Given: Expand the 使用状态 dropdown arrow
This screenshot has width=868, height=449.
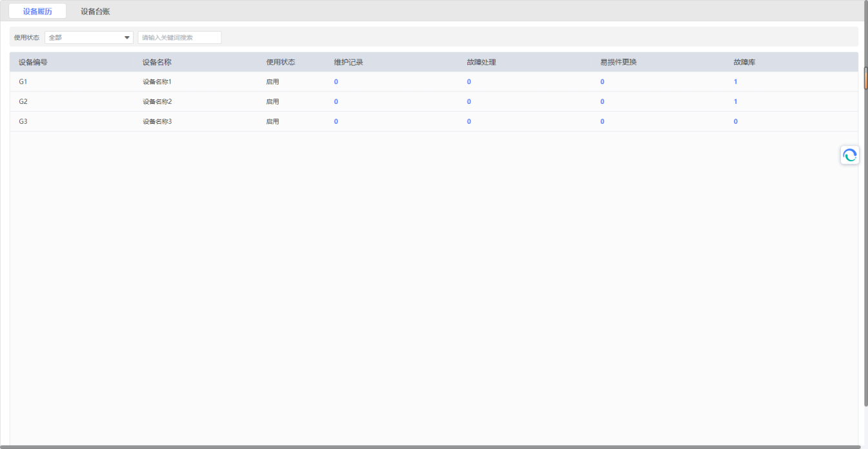Looking at the screenshot, I should (126, 37).
